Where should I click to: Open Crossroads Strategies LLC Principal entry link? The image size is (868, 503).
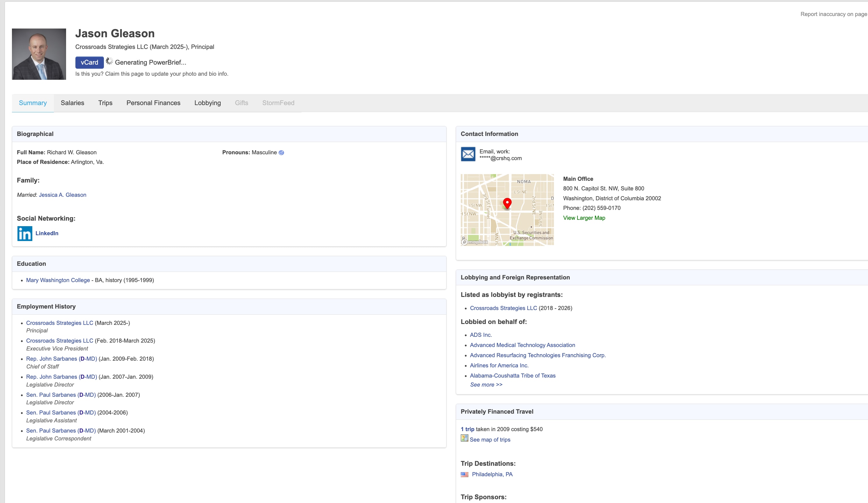(x=60, y=323)
